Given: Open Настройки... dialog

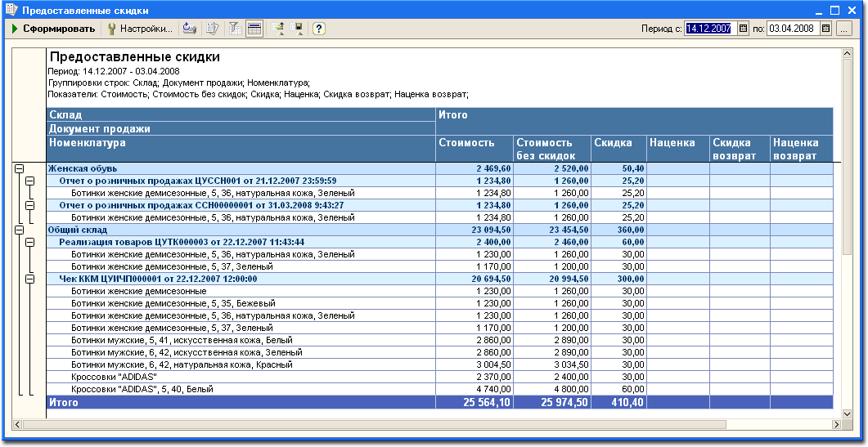Looking at the screenshot, I should tap(140, 29).
